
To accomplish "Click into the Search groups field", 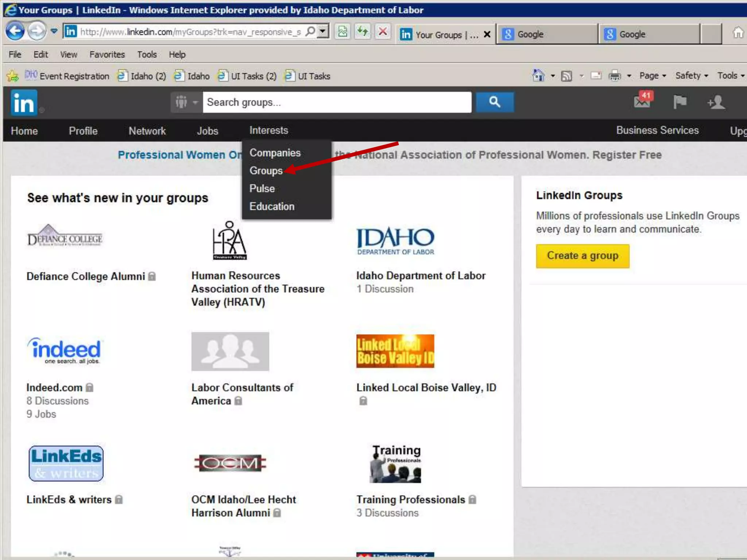I will coord(337,102).
